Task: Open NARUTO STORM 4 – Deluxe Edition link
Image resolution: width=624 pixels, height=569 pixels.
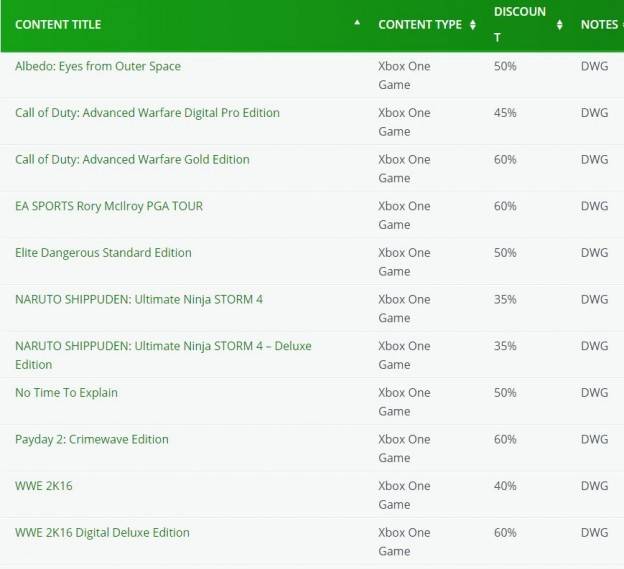Action: (163, 355)
